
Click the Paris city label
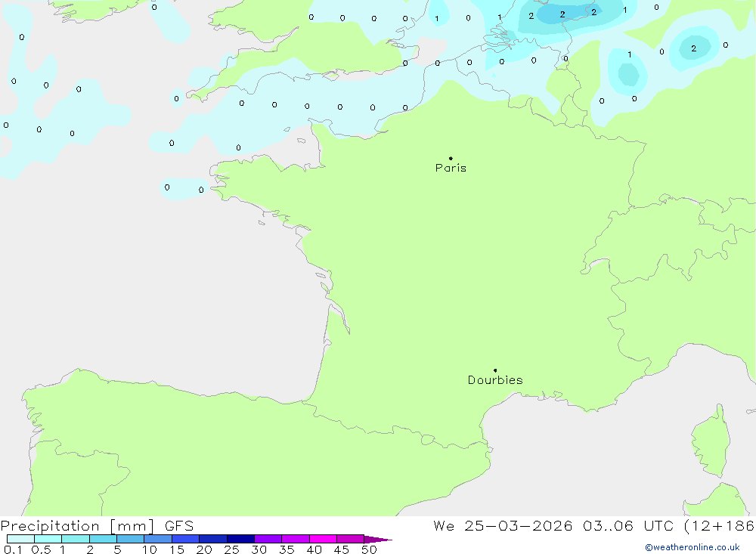pos(451,168)
